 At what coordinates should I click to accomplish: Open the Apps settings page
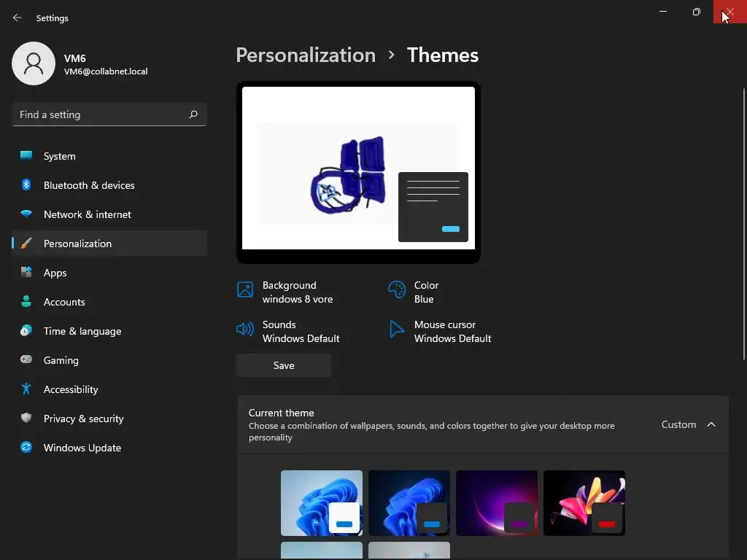pos(109,273)
